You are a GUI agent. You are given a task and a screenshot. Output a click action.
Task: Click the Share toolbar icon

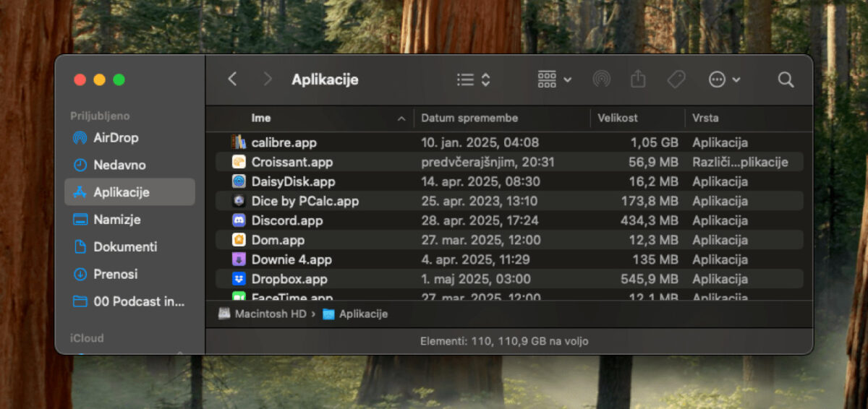click(637, 79)
